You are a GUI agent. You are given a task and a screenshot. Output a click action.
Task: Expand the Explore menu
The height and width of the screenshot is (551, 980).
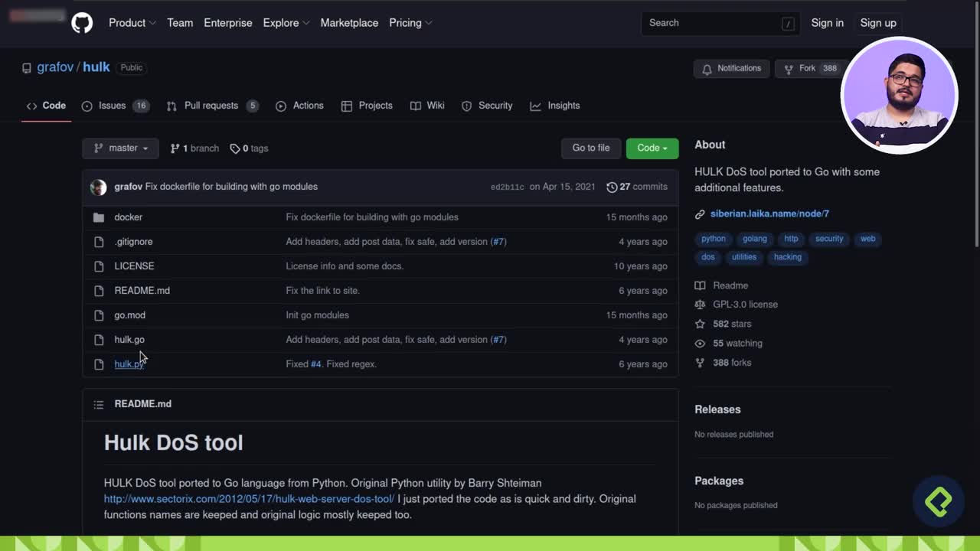coord(286,23)
